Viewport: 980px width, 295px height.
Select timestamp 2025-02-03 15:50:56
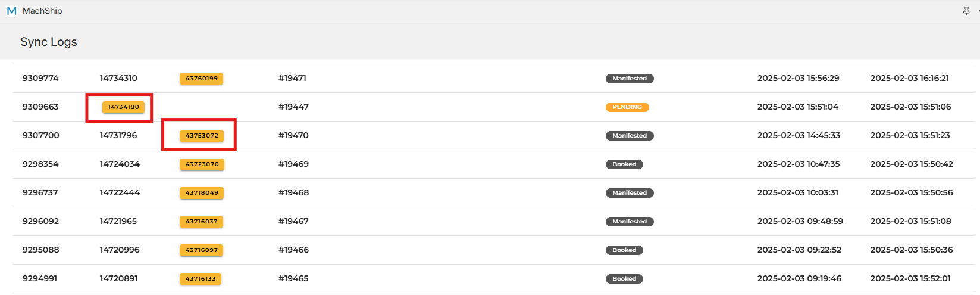click(912, 192)
